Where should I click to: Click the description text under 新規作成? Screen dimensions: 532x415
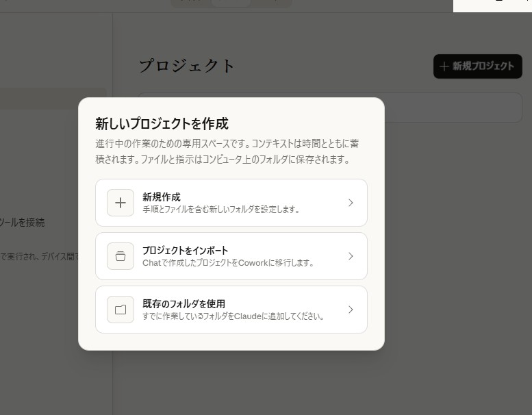point(220,210)
